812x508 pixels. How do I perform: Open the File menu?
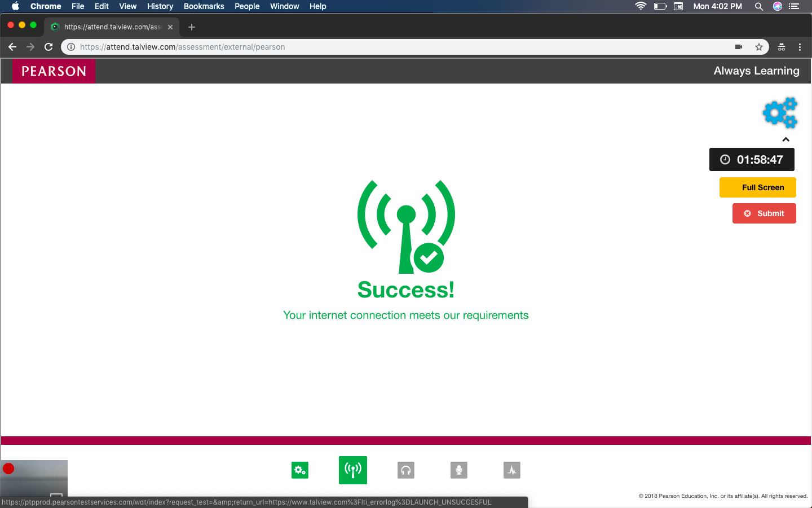[78, 6]
